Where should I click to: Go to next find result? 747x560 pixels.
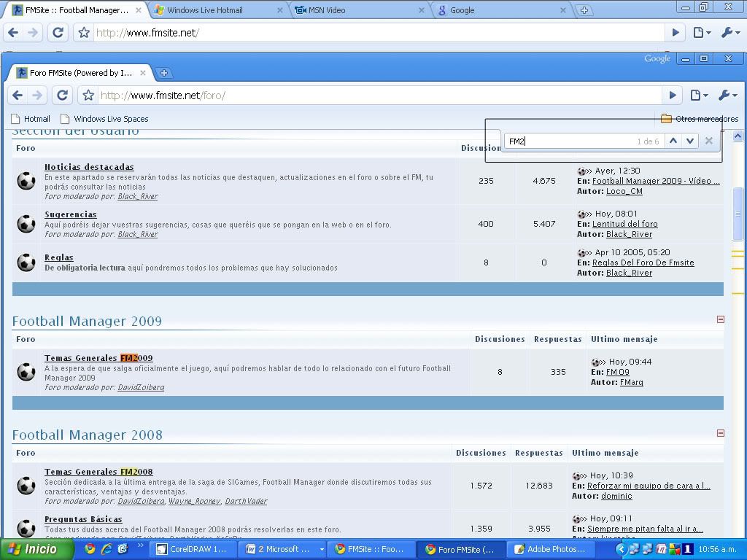pyautogui.click(x=690, y=141)
